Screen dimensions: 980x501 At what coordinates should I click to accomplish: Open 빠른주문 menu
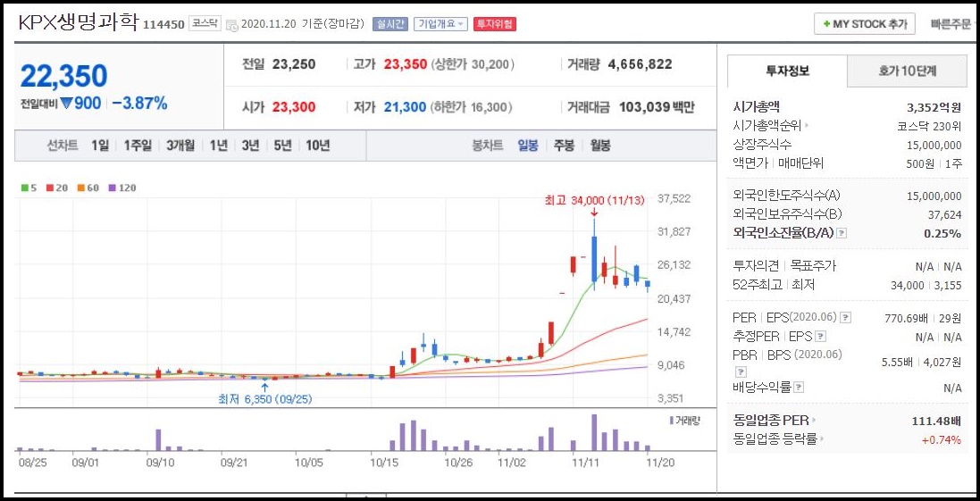952,24
